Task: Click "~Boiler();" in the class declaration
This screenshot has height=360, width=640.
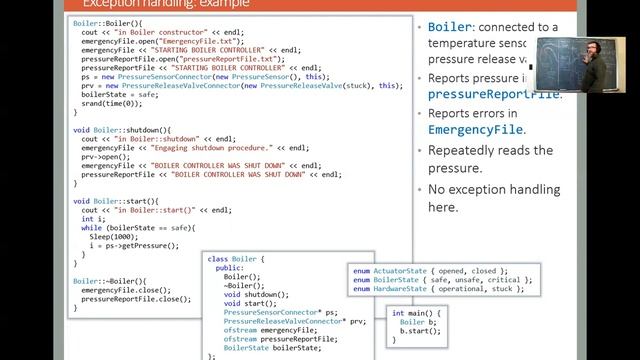Action: point(244,286)
